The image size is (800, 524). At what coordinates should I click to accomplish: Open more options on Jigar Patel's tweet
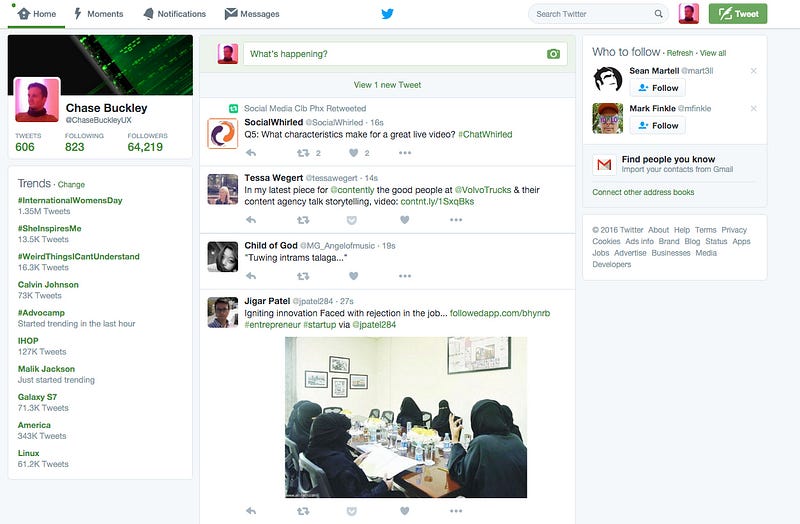tap(456, 511)
